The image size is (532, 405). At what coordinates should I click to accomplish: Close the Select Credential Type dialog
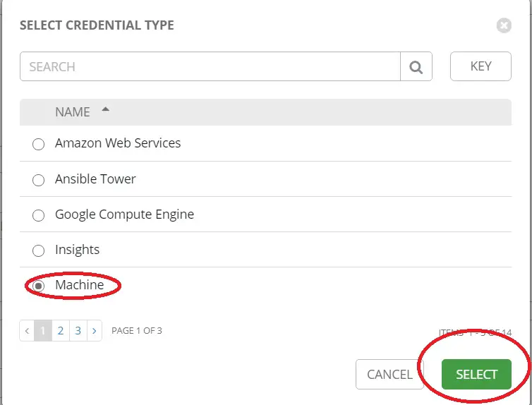point(504,25)
